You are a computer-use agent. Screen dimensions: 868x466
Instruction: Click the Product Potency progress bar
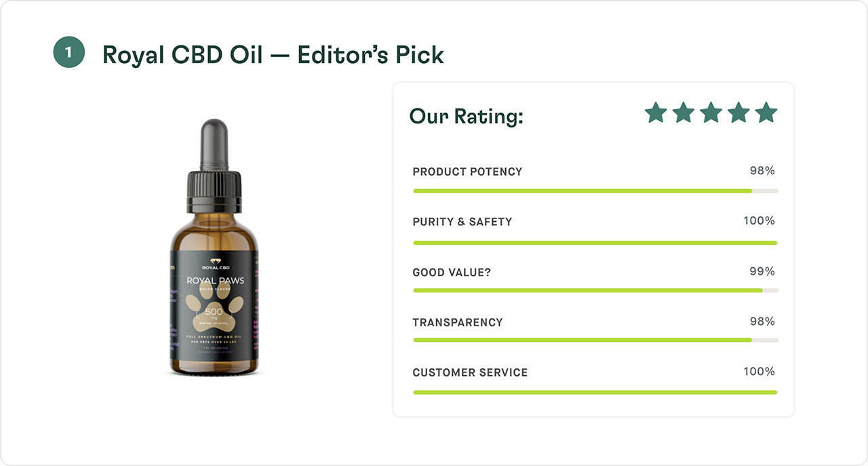point(595,191)
